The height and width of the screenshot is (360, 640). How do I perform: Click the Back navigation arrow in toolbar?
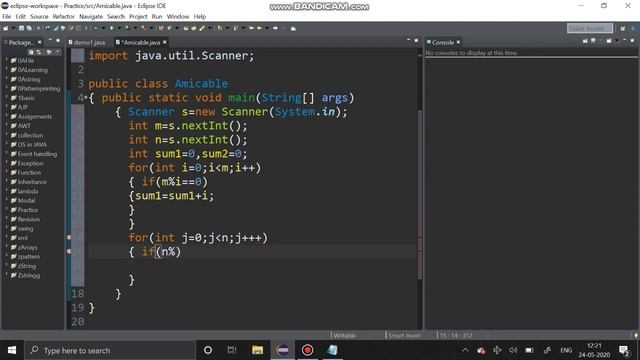click(x=259, y=28)
